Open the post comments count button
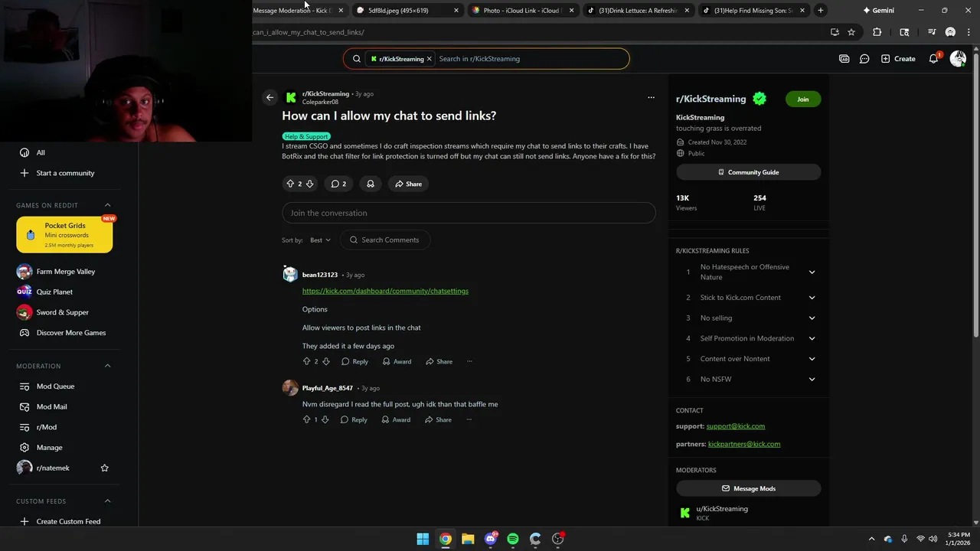The image size is (980, 551). click(338, 184)
